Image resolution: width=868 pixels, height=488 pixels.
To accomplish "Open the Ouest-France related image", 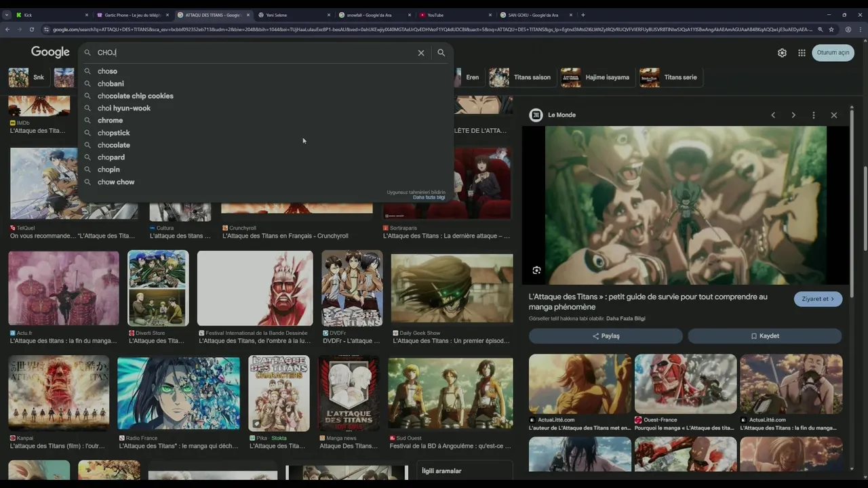I will (686, 384).
